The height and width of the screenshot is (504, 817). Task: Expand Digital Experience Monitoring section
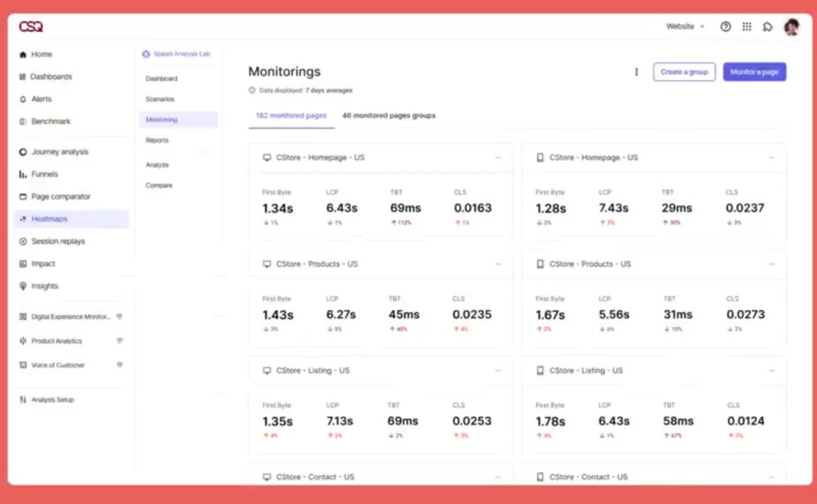point(119,316)
